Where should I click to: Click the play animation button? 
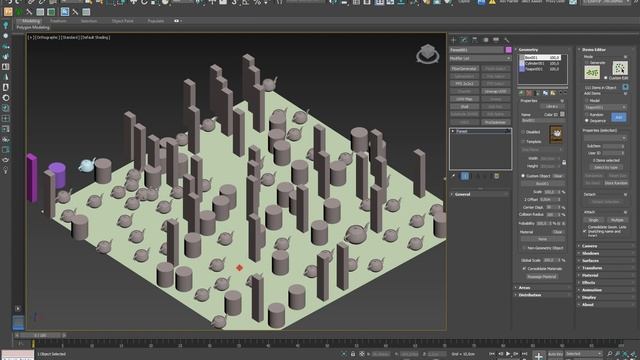pyautogui.click(x=508, y=354)
